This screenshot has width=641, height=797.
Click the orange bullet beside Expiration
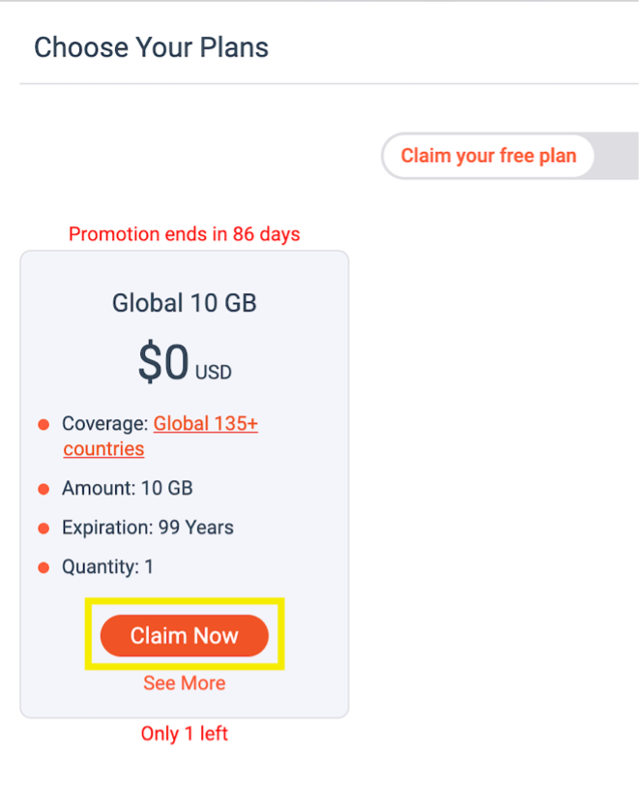coord(44,529)
